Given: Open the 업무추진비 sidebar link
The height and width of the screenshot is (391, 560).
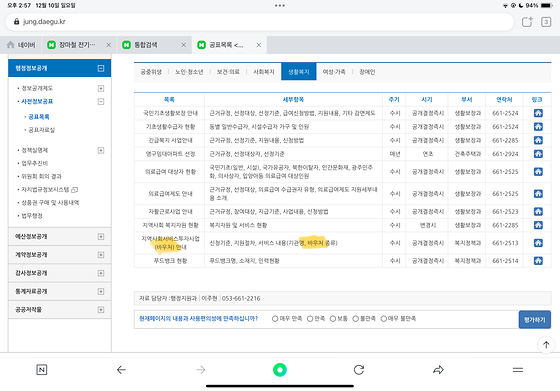Looking at the screenshot, I should tap(35, 163).
